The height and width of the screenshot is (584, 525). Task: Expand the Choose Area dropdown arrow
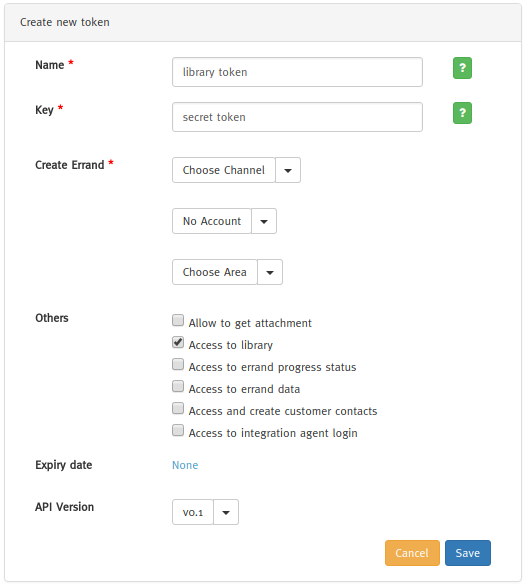[x=270, y=272]
